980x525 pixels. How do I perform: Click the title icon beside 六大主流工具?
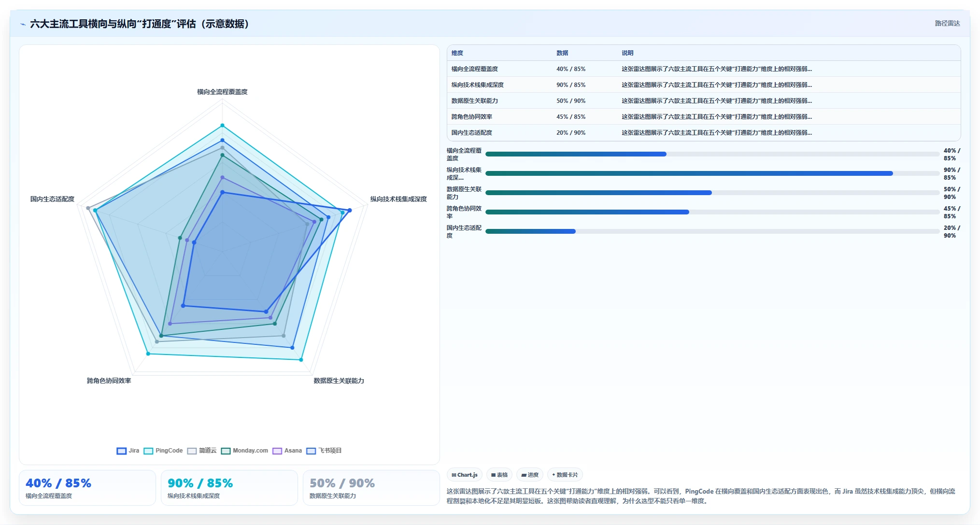tap(23, 24)
